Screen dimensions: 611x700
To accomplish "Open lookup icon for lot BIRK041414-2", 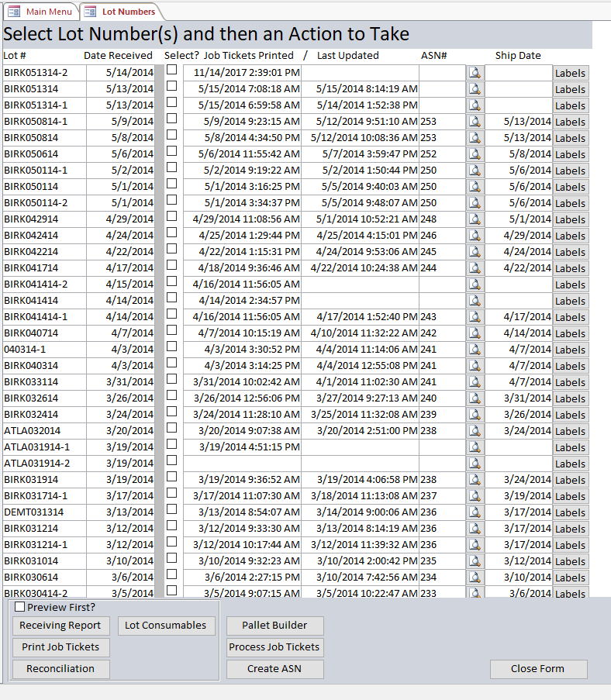I will click(x=475, y=284).
